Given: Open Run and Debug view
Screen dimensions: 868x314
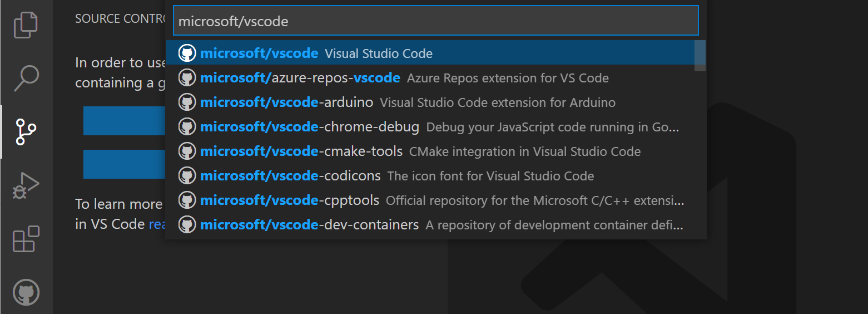Looking at the screenshot, I should [x=26, y=185].
